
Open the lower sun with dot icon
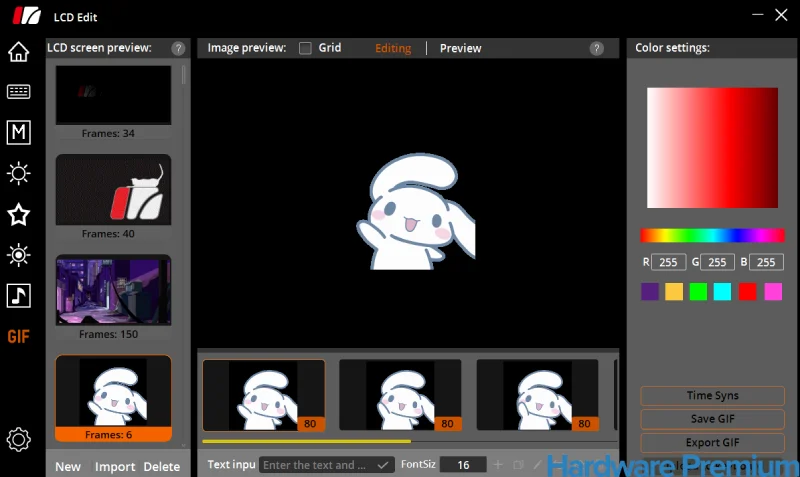[x=18, y=255]
